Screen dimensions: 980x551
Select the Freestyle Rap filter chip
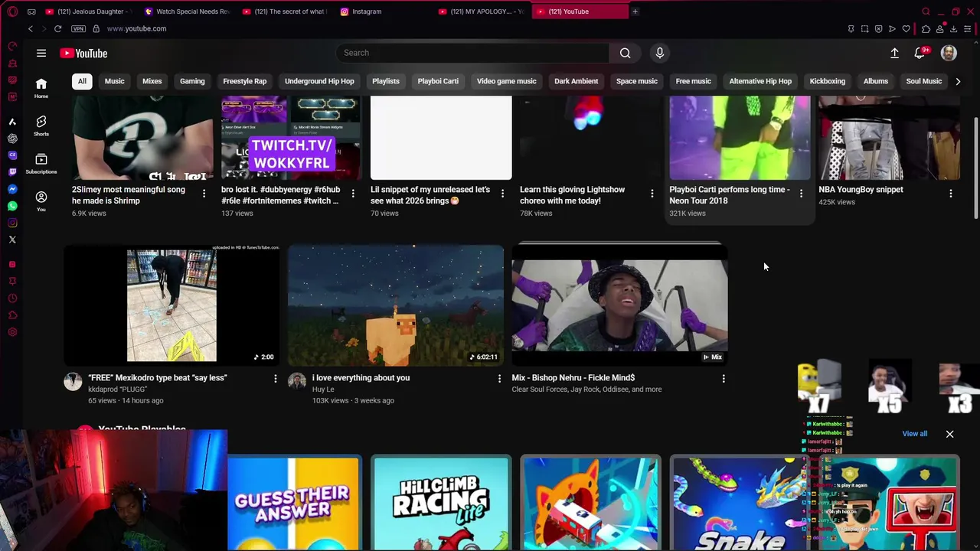coord(245,81)
